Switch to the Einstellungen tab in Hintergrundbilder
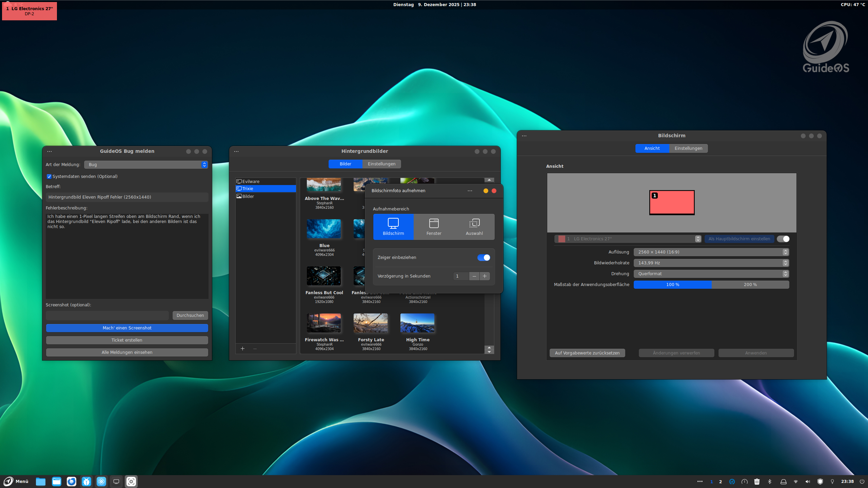The image size is (868, 488). [x=381, y=164]
